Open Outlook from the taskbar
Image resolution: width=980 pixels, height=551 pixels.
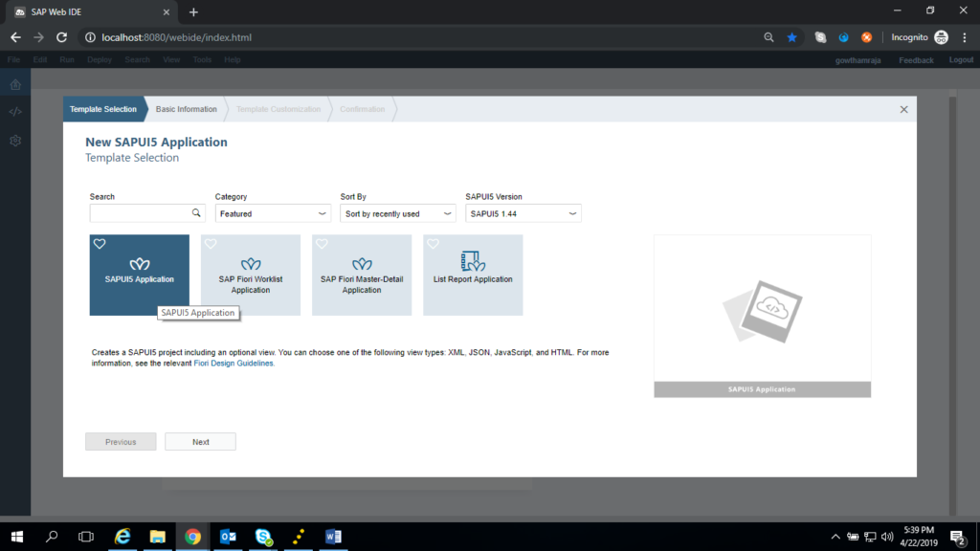point(228,537)
